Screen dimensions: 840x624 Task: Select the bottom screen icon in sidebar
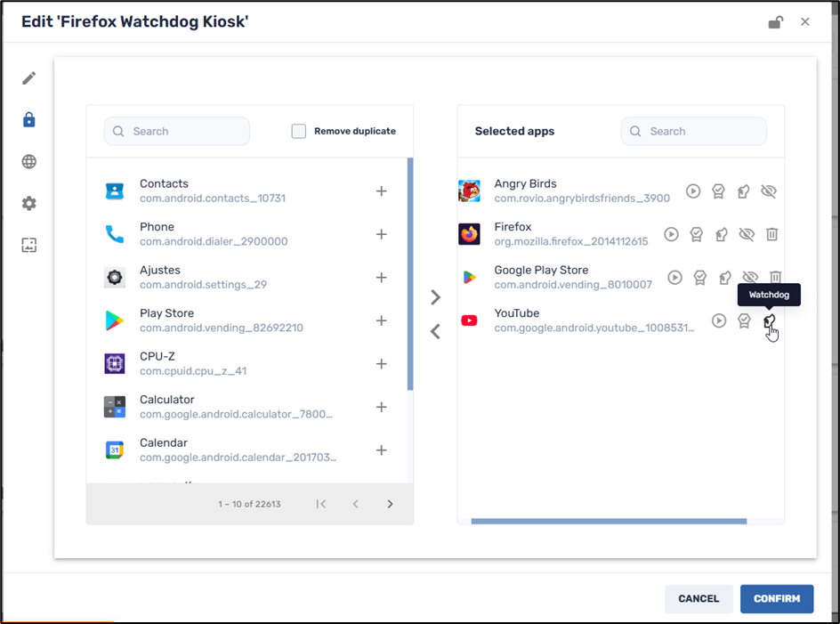(28, 245)
